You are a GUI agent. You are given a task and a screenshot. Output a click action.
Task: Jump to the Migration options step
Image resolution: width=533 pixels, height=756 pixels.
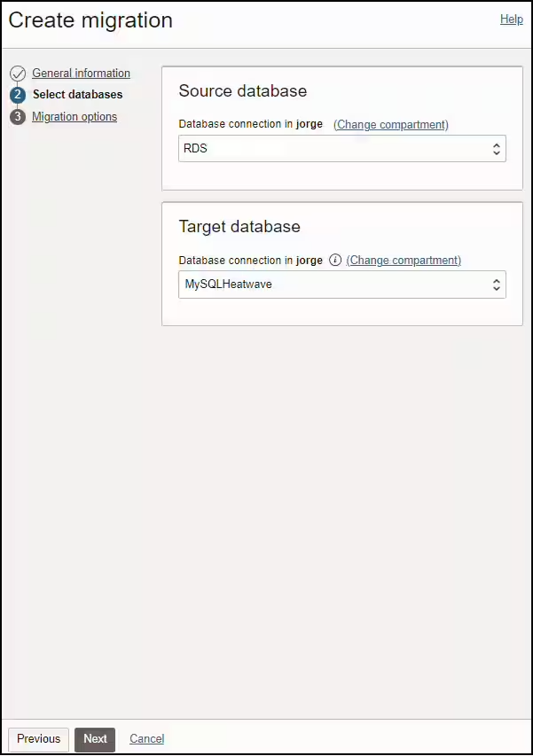click(74, 116)
